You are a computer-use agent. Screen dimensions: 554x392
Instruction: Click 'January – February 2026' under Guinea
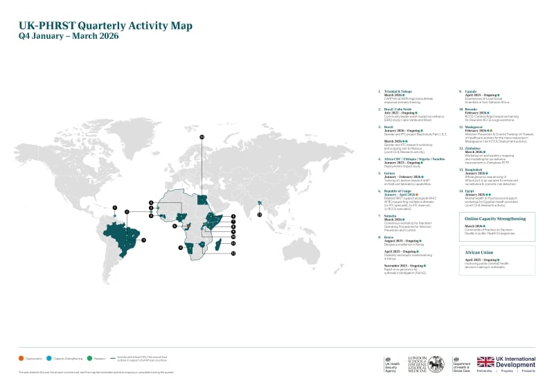[402, 177]
